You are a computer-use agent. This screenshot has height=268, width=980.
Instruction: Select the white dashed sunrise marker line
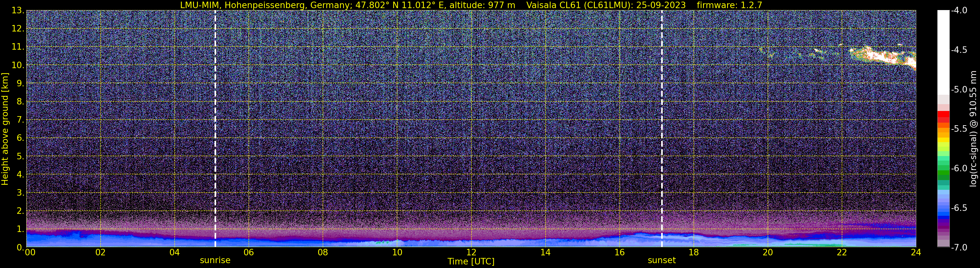coord(215,129)
